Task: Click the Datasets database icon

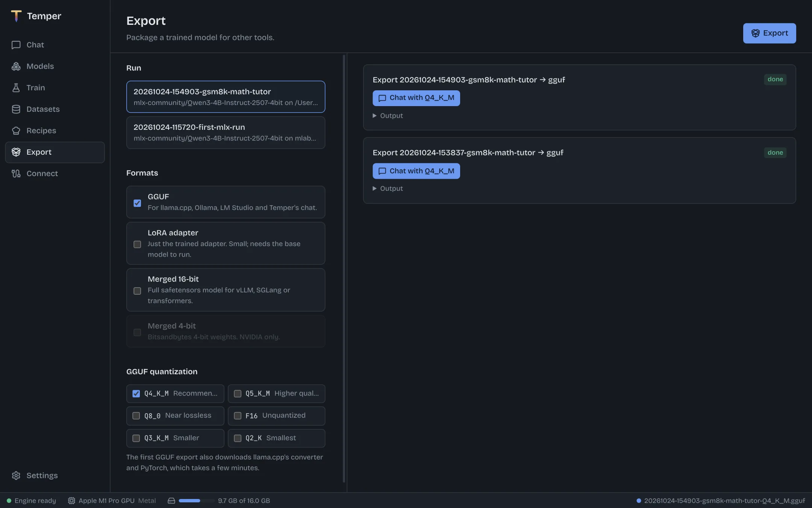Action: (16, 109)
